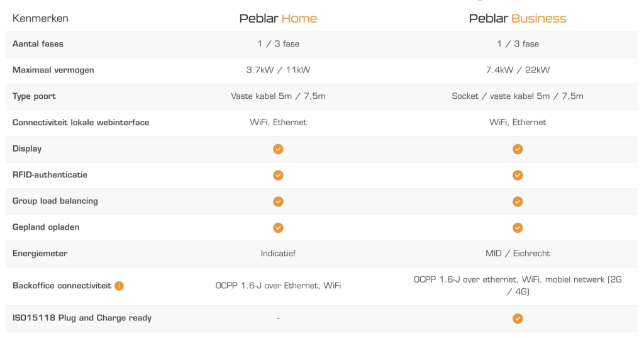644x338 pixels.
Task: Click Group load balancing checkmark for Home
Action: pos(278,201)
